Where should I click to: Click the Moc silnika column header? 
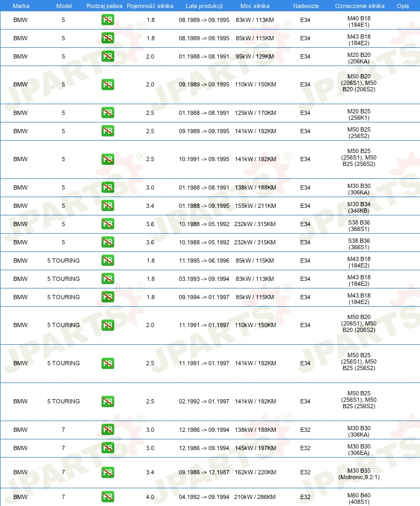[255, 6]
